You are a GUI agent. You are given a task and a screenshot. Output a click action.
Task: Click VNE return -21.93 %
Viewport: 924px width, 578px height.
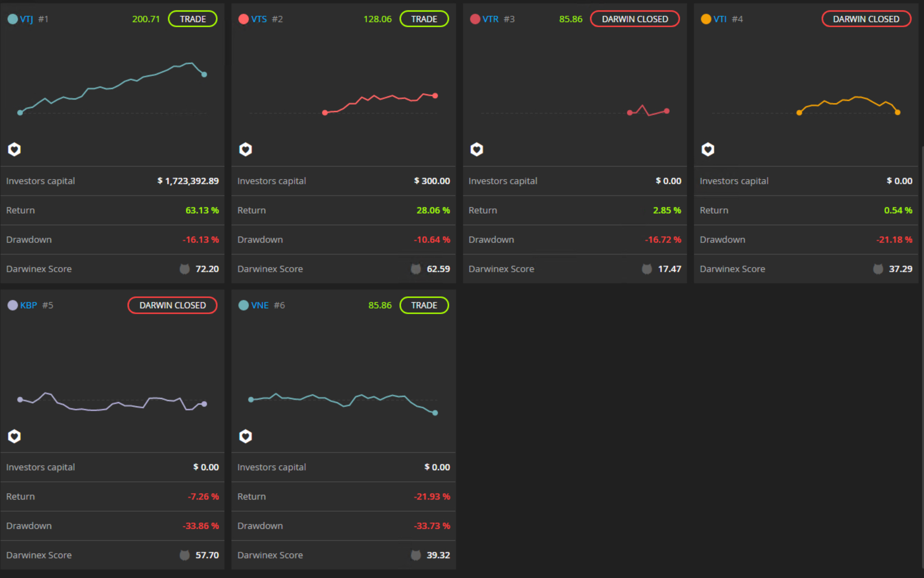coord(432,497)
